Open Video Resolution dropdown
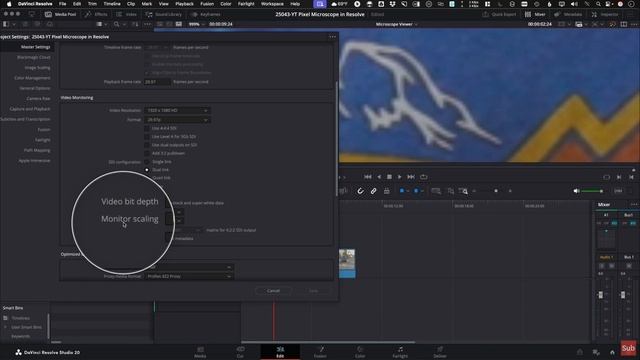The image size is (640, 360). point(177,110)
